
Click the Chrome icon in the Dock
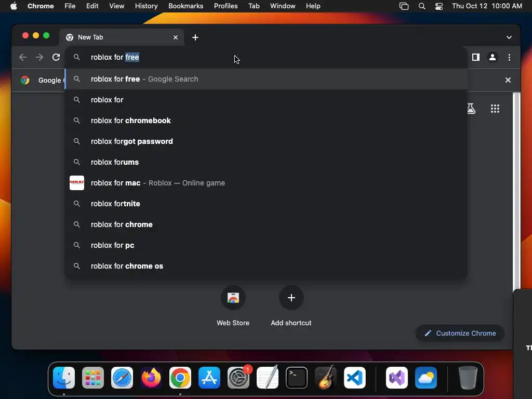pos(180,378)
